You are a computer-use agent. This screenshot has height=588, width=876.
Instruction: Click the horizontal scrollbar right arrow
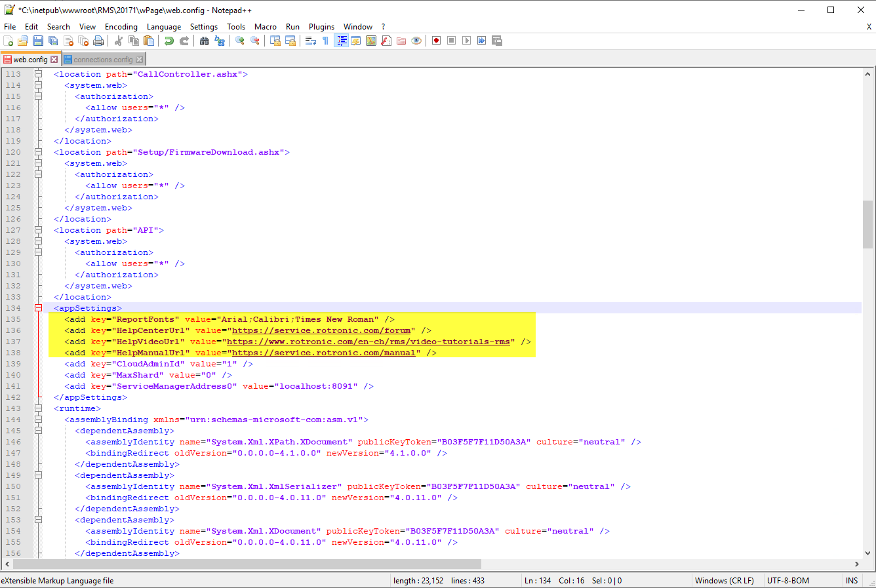856,564
